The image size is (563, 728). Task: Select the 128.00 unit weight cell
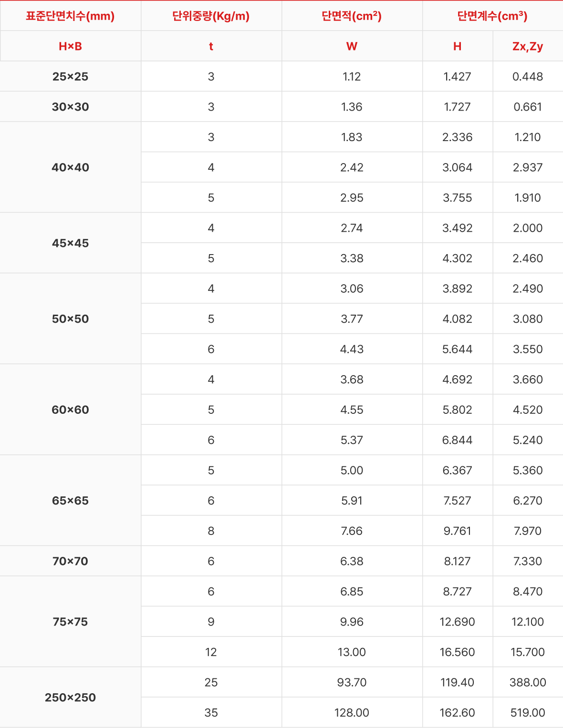pos(352,713)
